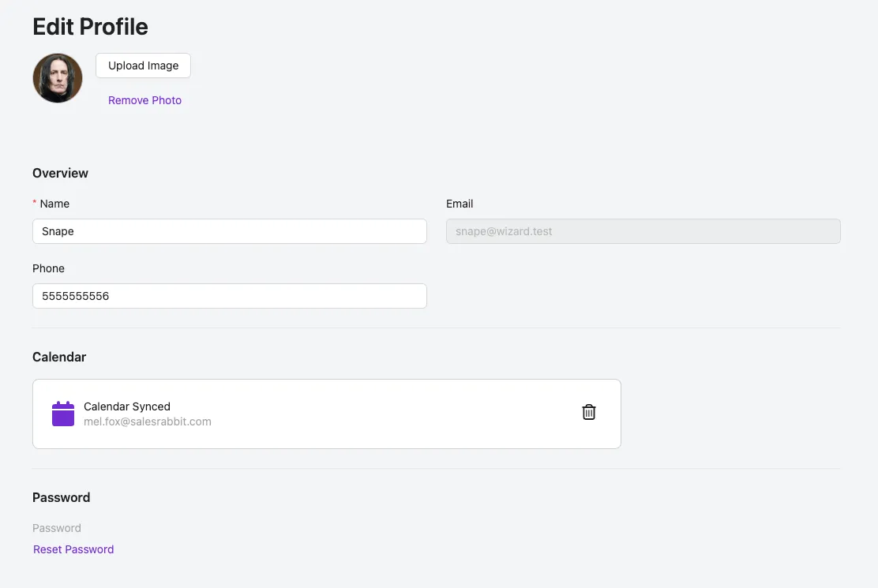Click the Phone number input field

pyautogui.click(x=229, y=296)
